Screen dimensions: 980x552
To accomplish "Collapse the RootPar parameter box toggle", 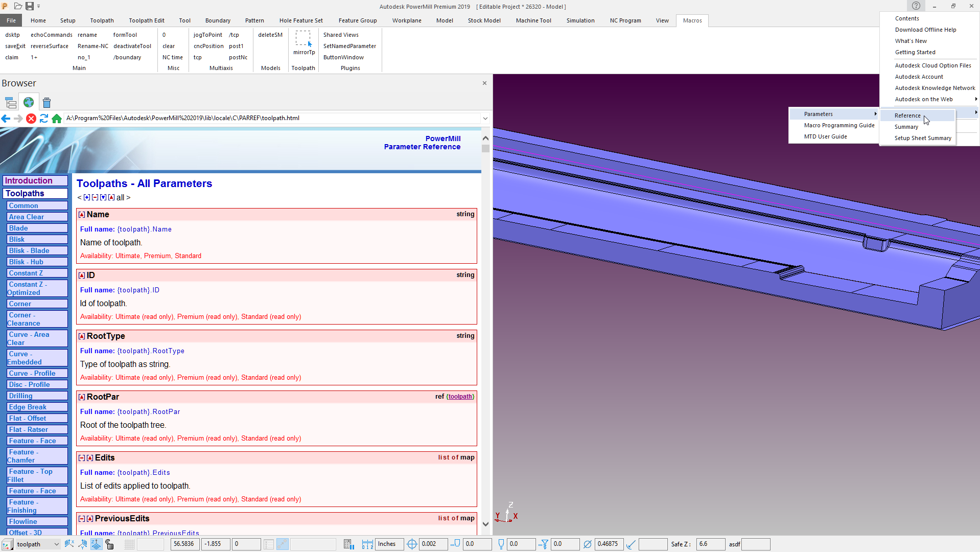I will (x=82, y=397).
